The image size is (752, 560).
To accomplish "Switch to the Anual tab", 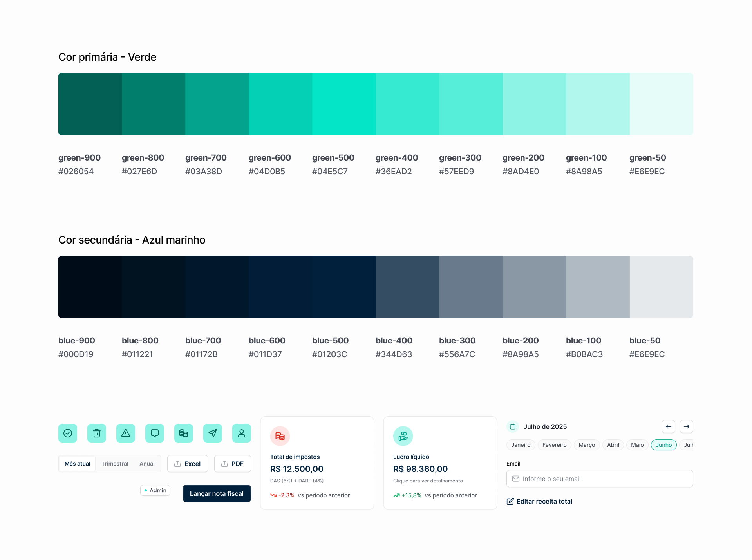I will point(147,464).
